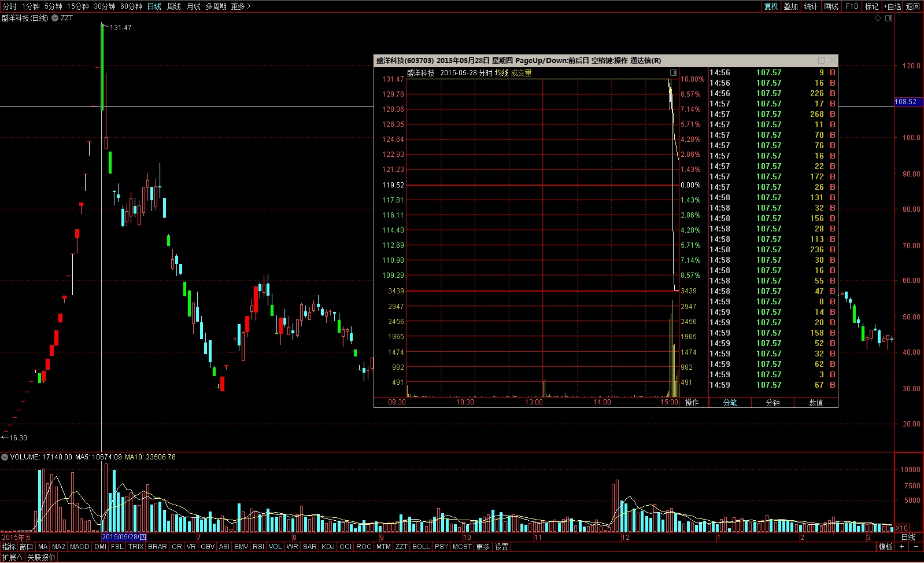Image resolution: width=924 pixels, height=563 pixels.
Task: Toggle the intraday popup panel icon
Action: [x=673, y=73]
